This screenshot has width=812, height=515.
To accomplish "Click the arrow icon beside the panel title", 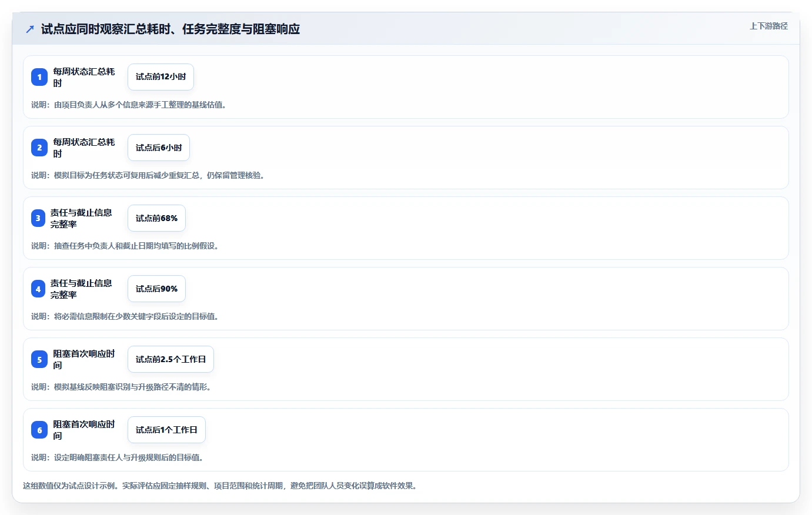I will tap(30, 29).
